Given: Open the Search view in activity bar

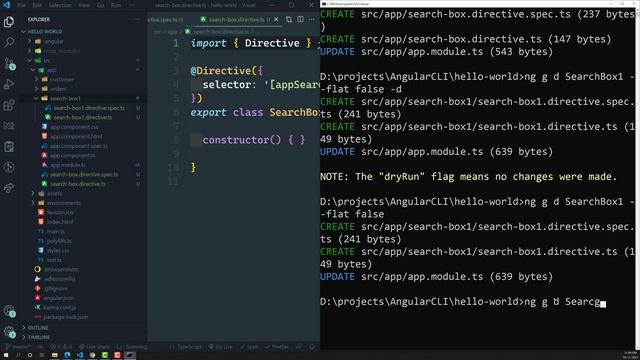Looking at the screenshot, I should click(x=9, y=42).
